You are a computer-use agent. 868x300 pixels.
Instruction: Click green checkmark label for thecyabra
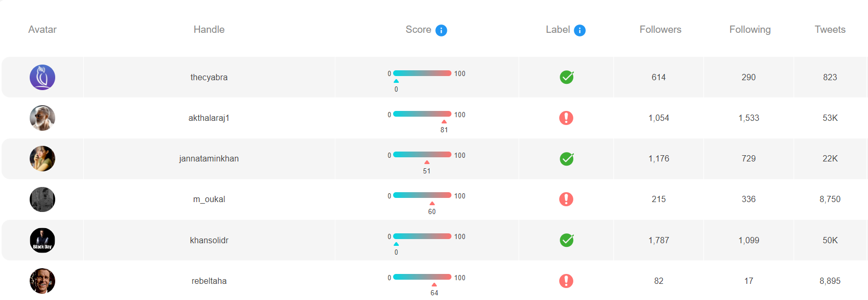point(567,77)
